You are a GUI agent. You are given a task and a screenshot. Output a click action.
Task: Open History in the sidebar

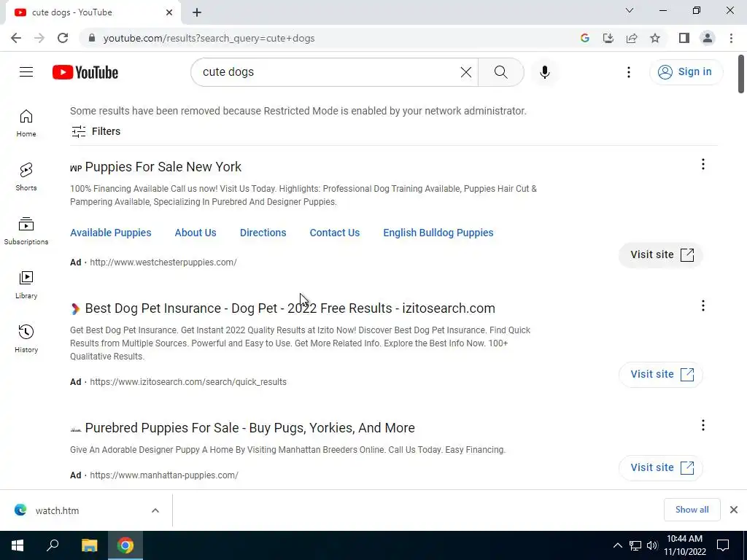point(26,338)
